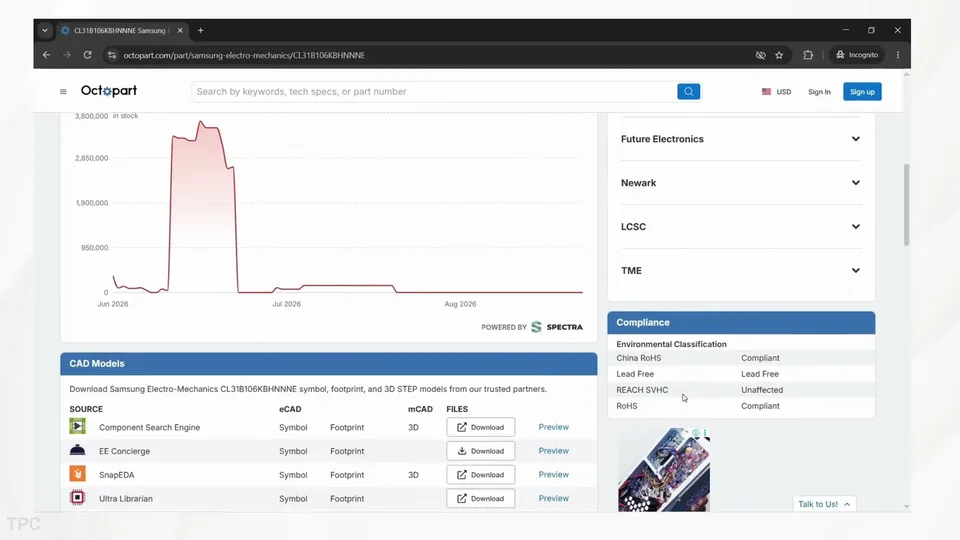Click the Sign up button
Viewport: 960px width, 540px height.
coord(862,92)
